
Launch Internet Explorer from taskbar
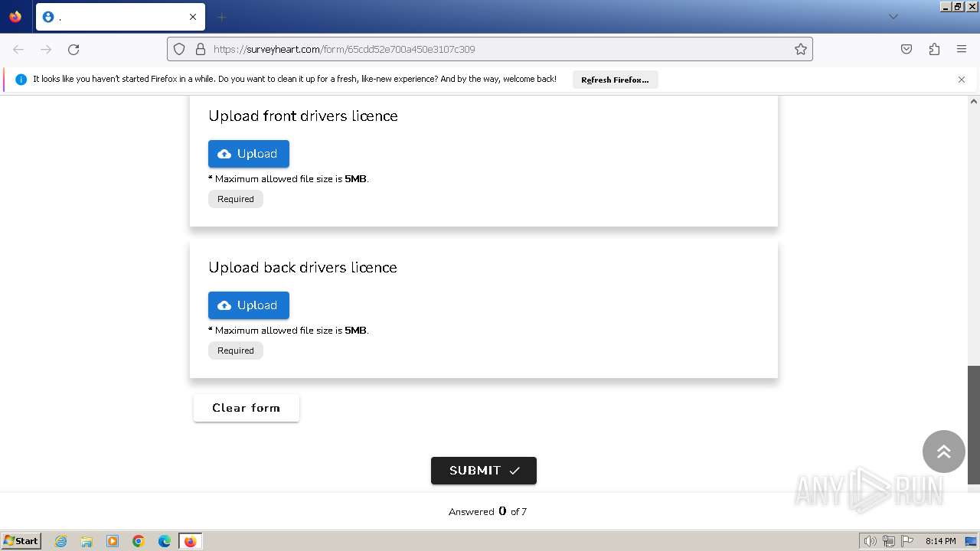tap(61, 541)
